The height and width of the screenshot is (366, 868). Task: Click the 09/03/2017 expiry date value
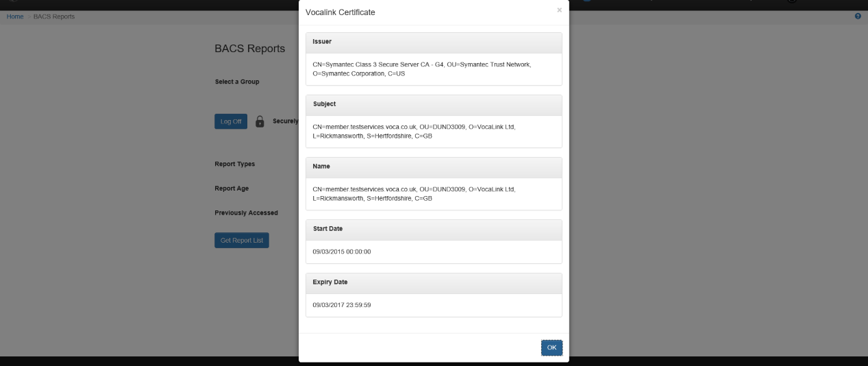[x=341, y=305]
